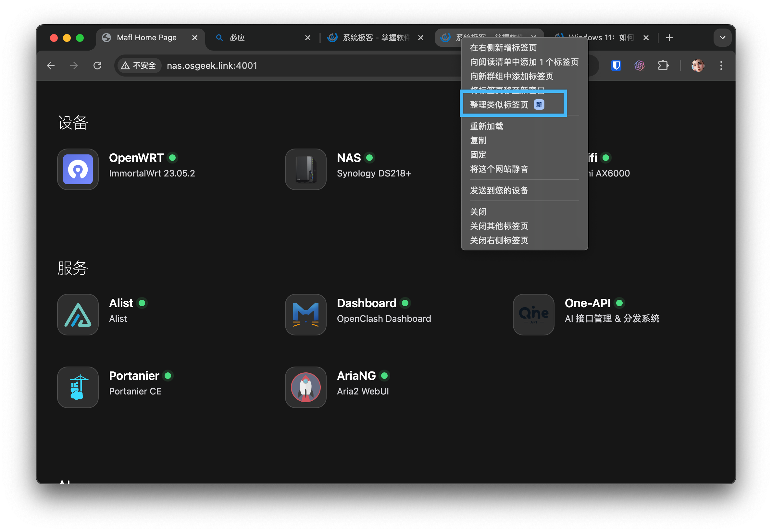Close the Mafl Home Page tab
Image resolution: width=772 pixels, height=532 pixels.
[x=195, y=38]
